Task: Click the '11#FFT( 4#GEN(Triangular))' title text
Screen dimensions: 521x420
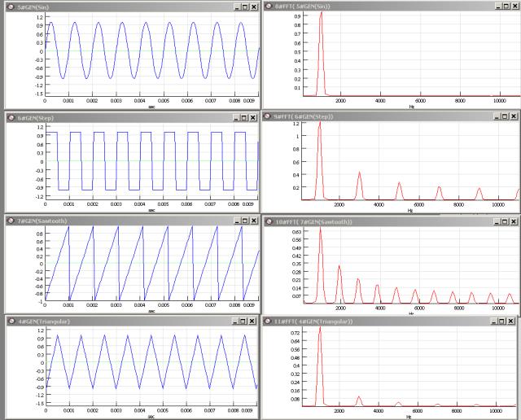Action: [x=313, y=322]
